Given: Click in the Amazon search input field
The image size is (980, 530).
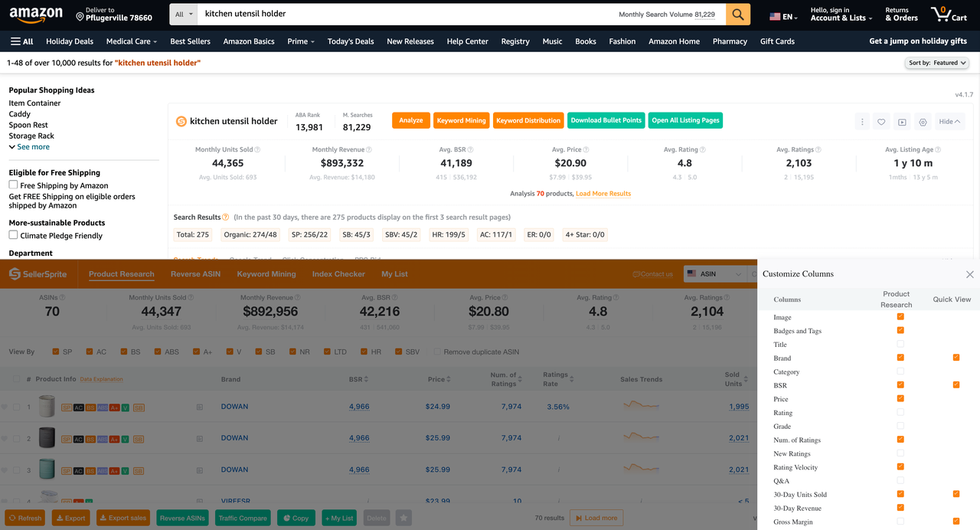Looking at the screenshot, I should pos(406,15).
